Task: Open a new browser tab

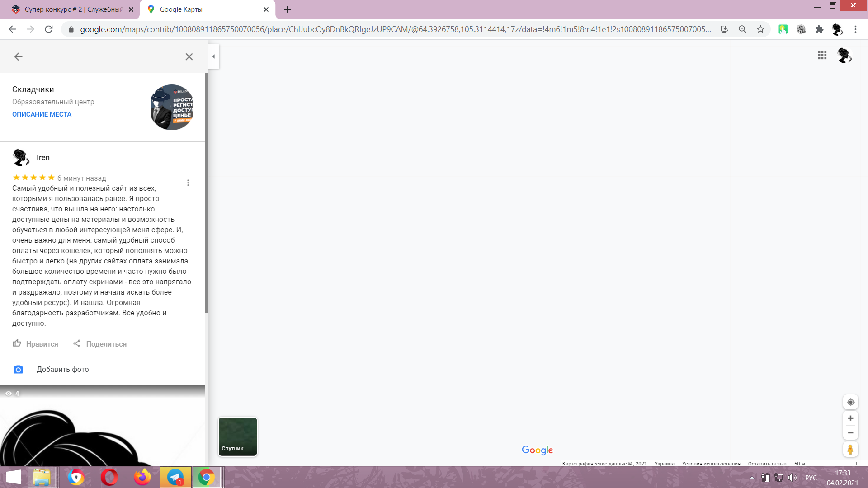Action: click(x=288, y=9)
